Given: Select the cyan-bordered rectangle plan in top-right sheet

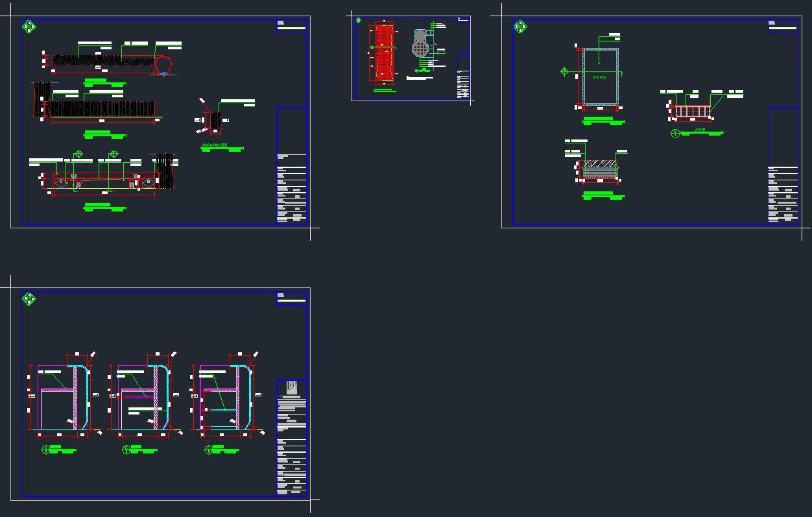Looking at the screenshot, I should coord(600,76).
